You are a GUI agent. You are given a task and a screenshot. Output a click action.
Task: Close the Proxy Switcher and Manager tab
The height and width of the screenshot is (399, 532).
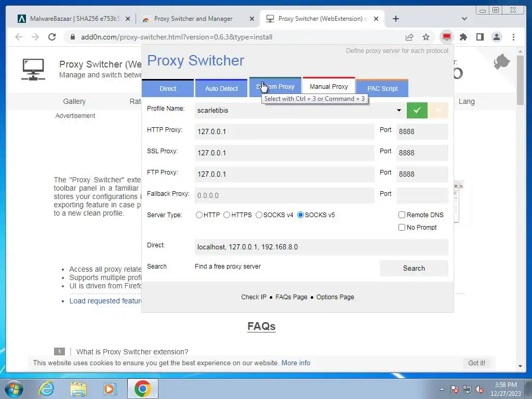(252, 19)
